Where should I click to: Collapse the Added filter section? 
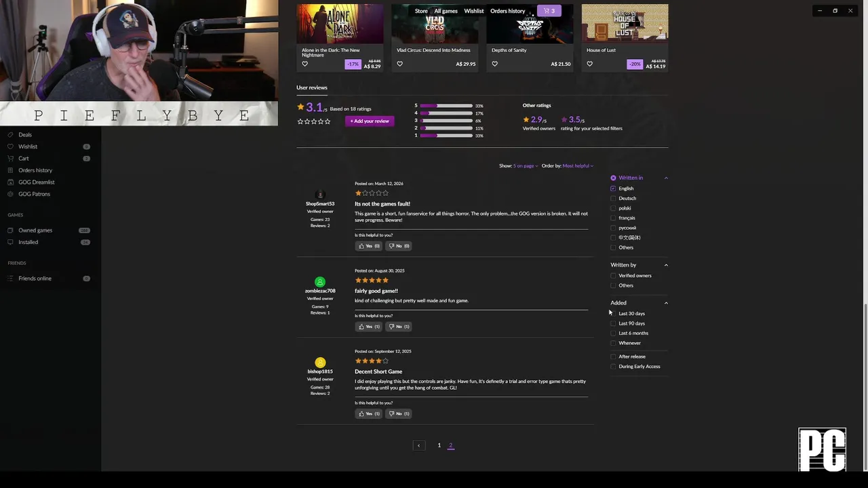point(666,303)
